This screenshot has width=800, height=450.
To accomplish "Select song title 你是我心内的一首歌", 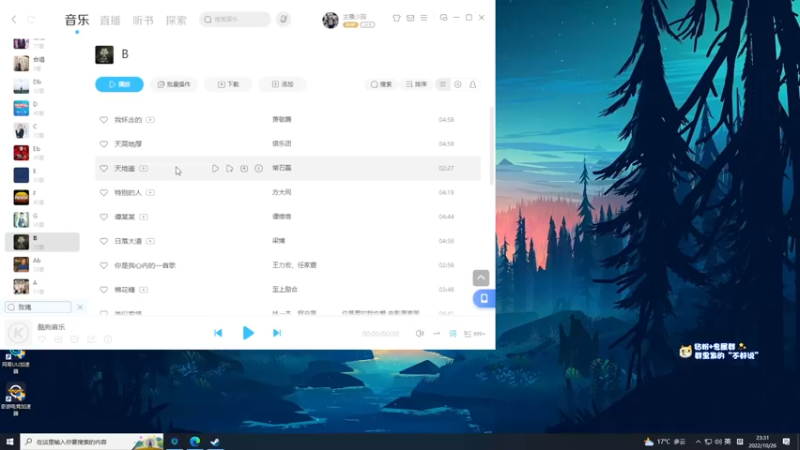I will click(145, 265).
